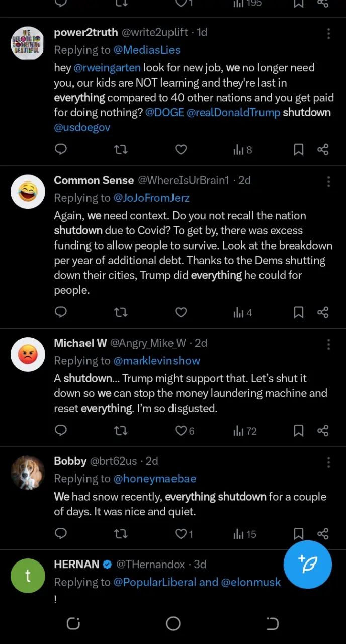
Task: Reply to power2truth's tweet
Action: [x=61, y=149]
